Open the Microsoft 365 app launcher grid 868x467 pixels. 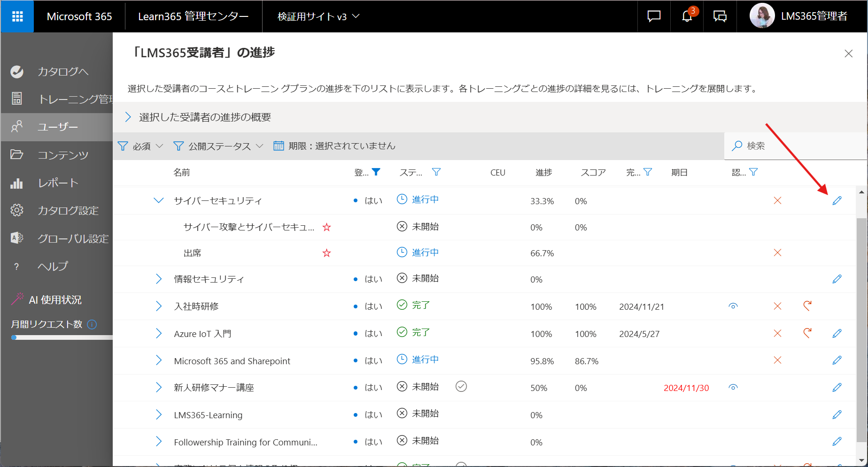(x=17, y=16)
